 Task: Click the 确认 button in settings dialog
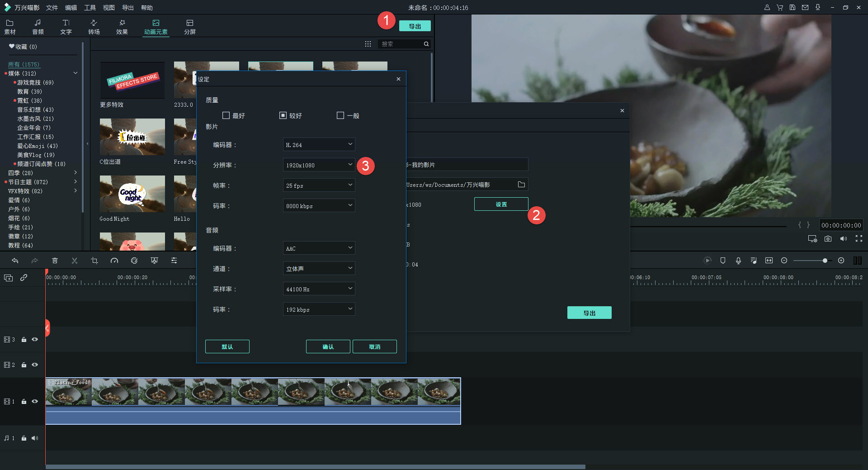click(x=328, y=347)
